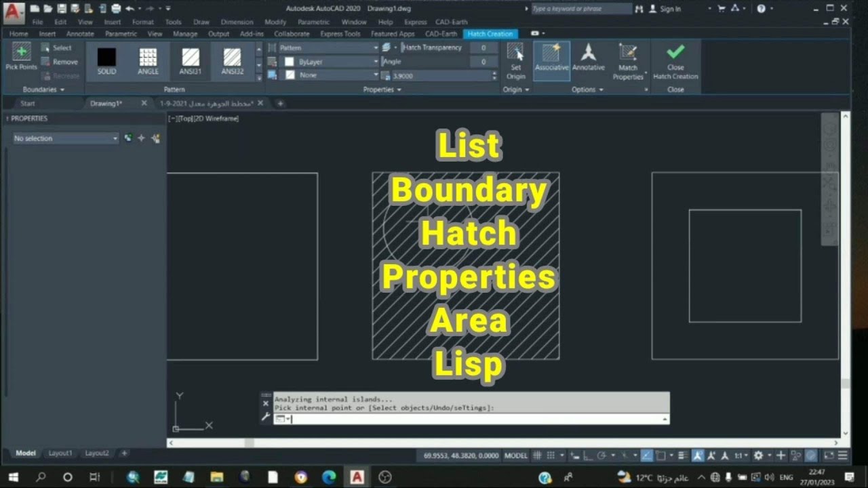The width and height of the screenshot is (868, 488).
Task: Click the Save icon in Quick Access toolbar
Action: pos(62,9)
